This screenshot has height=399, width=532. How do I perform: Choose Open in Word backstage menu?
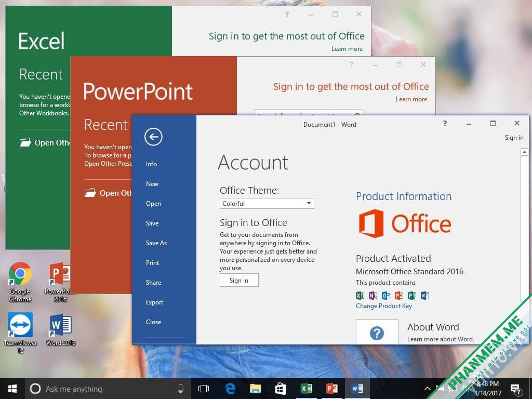(x=153, y=204)
